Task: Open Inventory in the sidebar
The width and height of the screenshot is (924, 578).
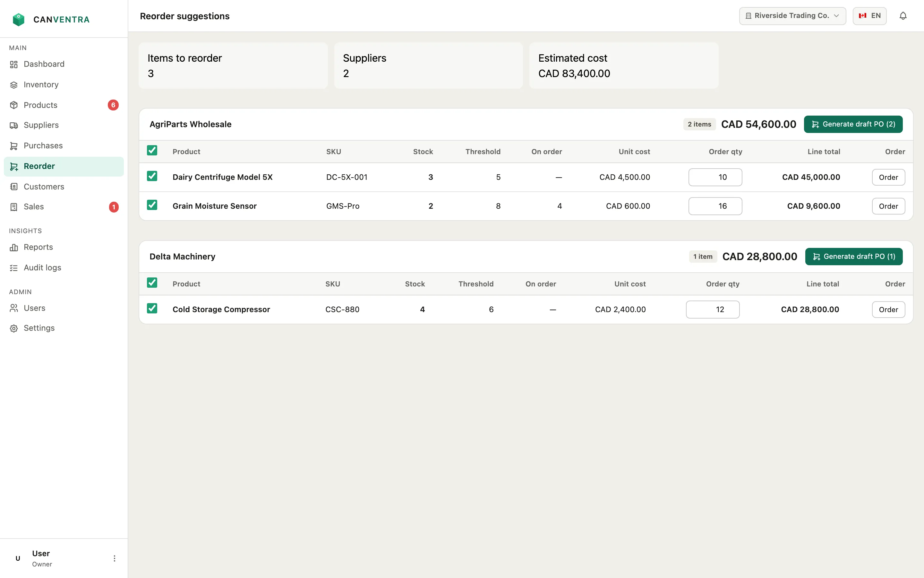Action: 64,85
